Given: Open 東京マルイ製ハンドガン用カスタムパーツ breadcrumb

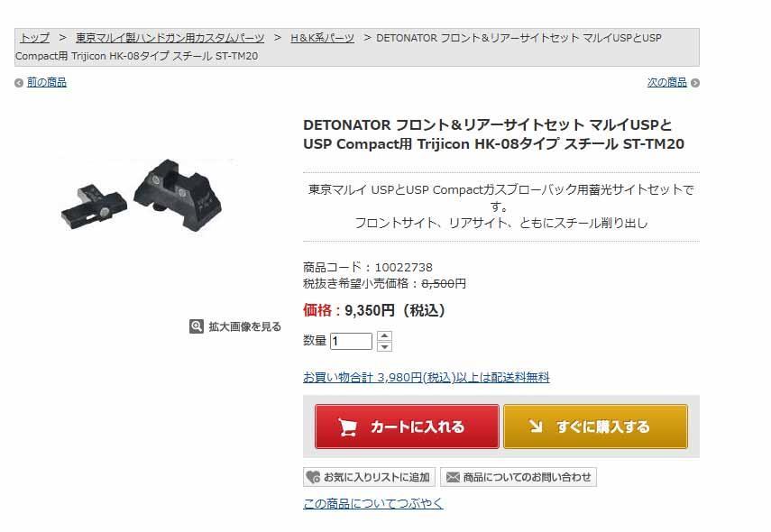Looking at the screenshot, I should (170, 38).
